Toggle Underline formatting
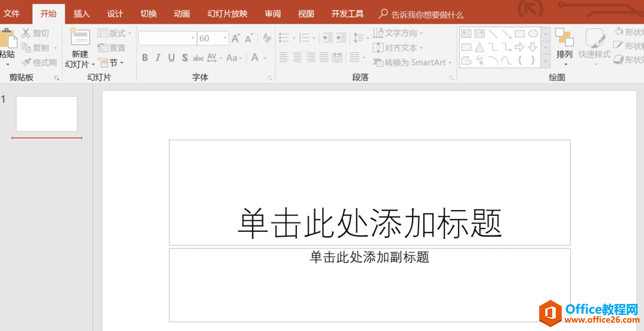This screenshot has width=644, height=331. pyautogui.click(x=171, y=58)
